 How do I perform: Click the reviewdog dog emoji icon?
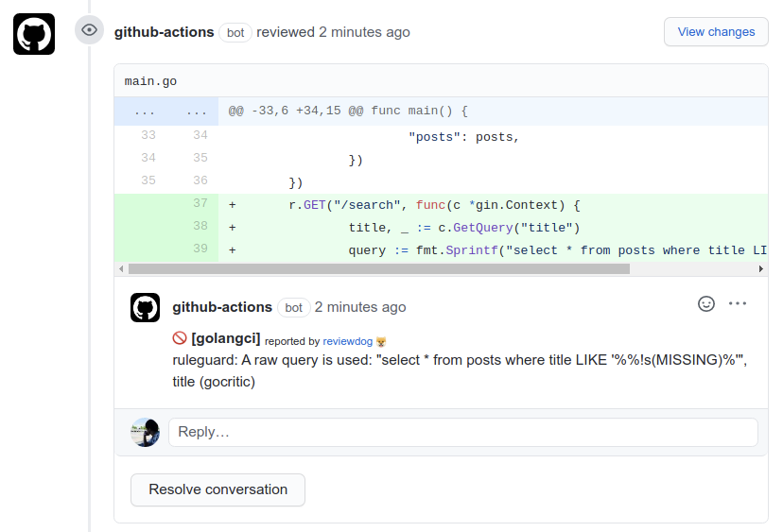[381, 342]
